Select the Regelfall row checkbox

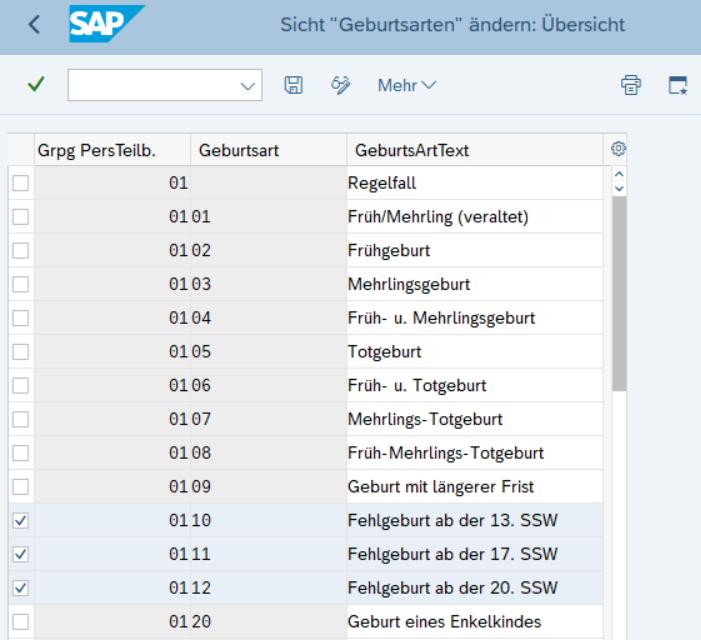(x=21, y=183)
